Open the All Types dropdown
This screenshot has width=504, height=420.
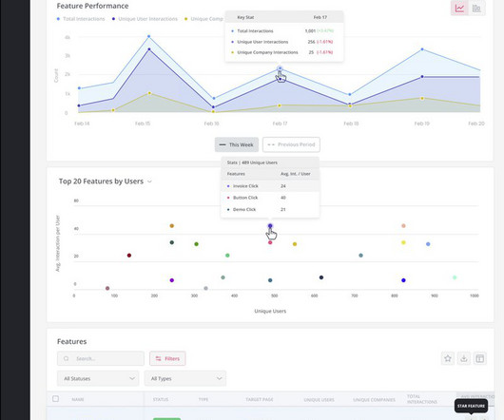pyautogui.click(x=185, y=378)
